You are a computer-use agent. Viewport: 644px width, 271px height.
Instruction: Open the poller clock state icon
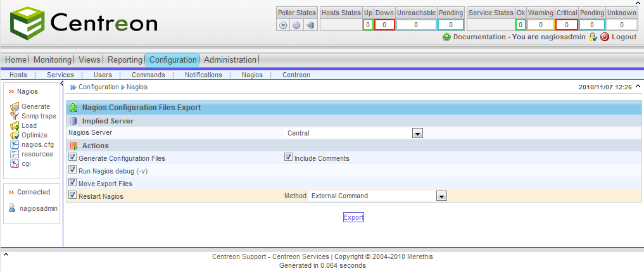(x=283, y=25)
